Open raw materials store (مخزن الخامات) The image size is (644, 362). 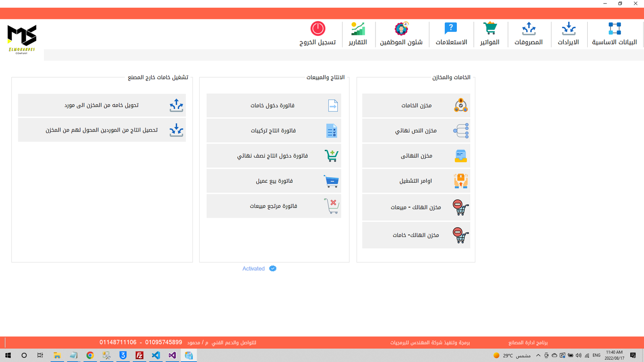416,105
